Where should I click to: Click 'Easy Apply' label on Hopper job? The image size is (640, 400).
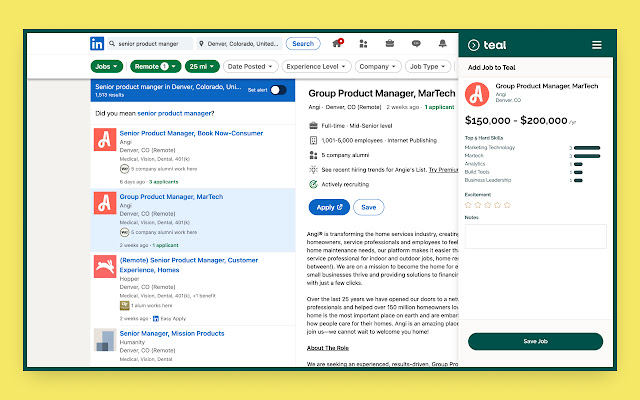[173, 319]
